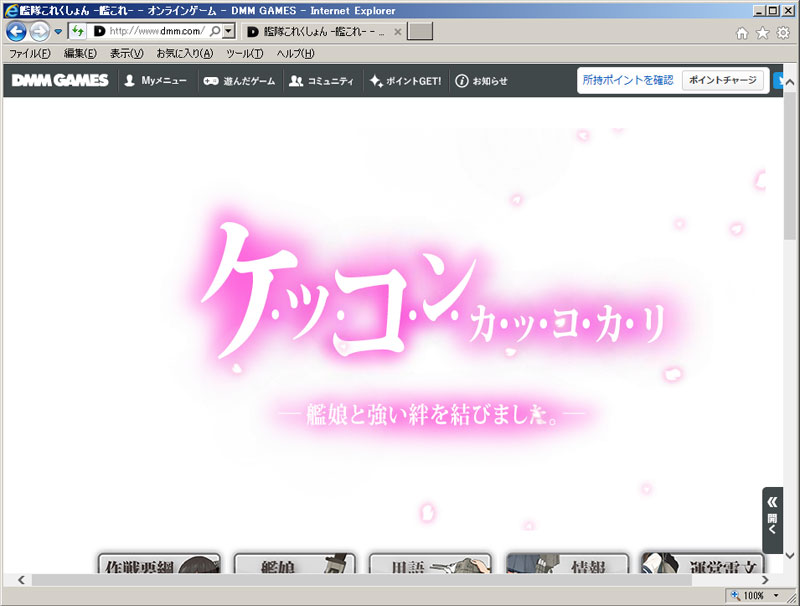Screen dimensions: 800x606
Task: Click the Internet Explorer e icon in title bar
Action: [x=11, y=10]
